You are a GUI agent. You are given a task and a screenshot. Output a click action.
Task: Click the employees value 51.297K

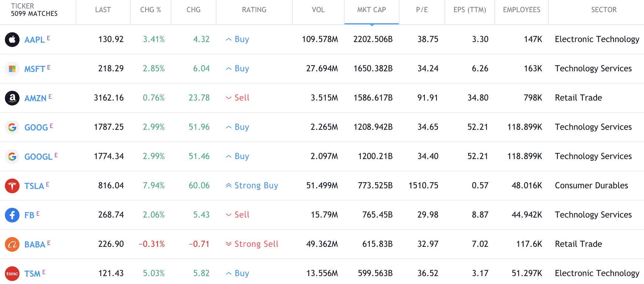tap(527, 273)
